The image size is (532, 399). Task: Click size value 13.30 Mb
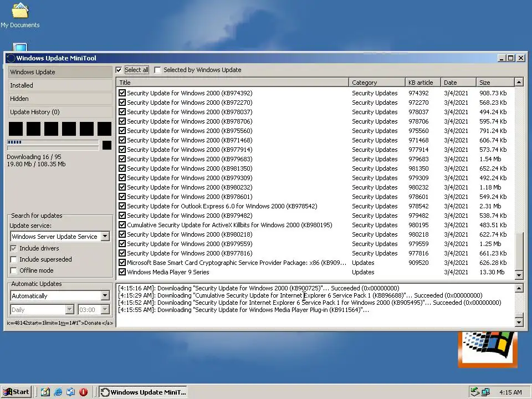[492, 272]
